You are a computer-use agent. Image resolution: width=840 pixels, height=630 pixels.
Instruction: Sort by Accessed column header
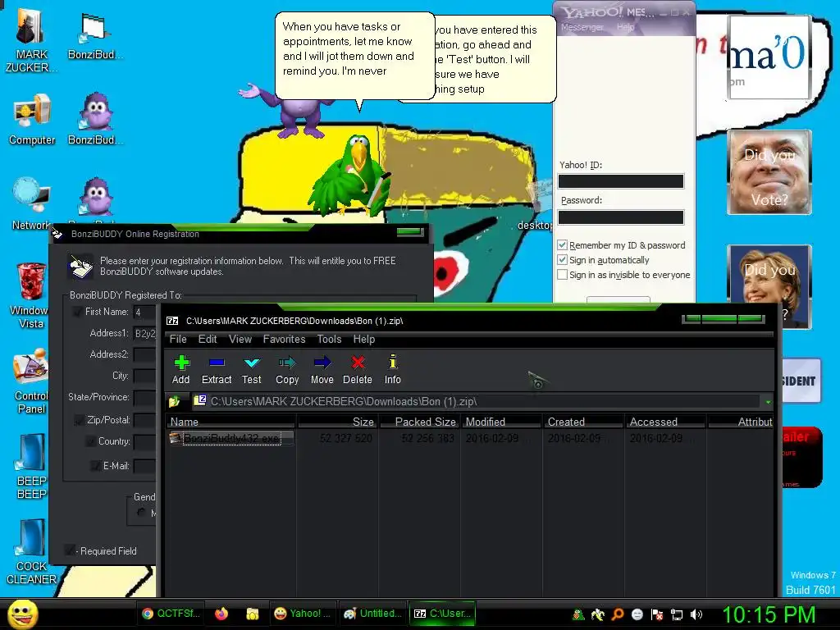[665, 422]
